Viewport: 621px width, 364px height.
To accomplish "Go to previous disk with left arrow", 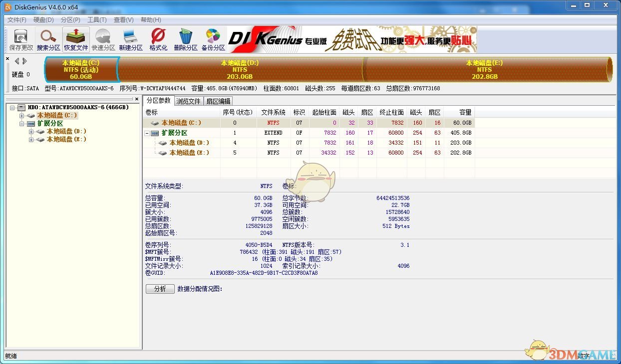I will pyautogui.click(x=17, y=61).
